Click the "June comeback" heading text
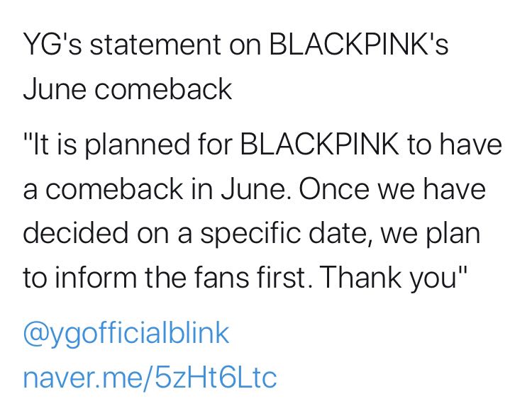 tap(128, 89)
